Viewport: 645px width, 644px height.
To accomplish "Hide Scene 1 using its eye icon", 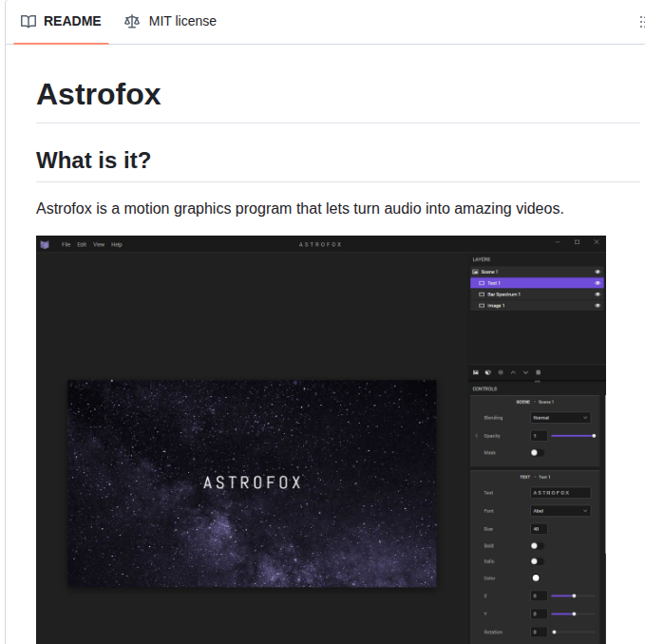I will pos(598,272).
